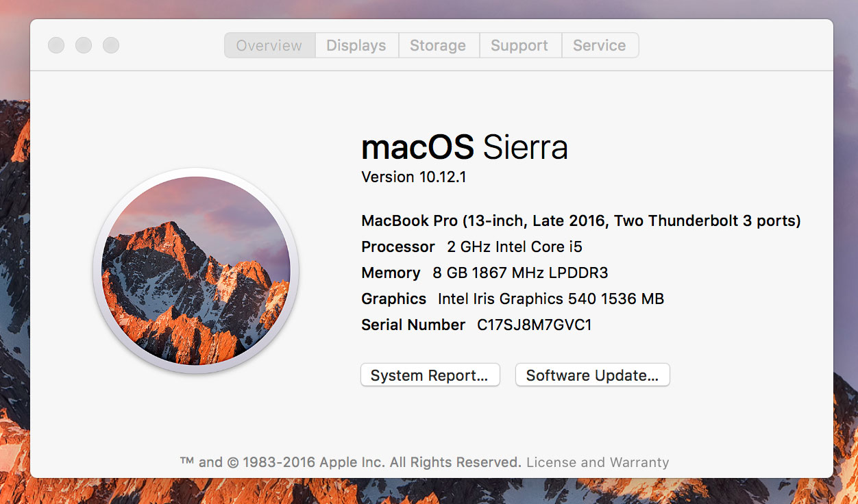Select the Overview tab

[269, 45]
